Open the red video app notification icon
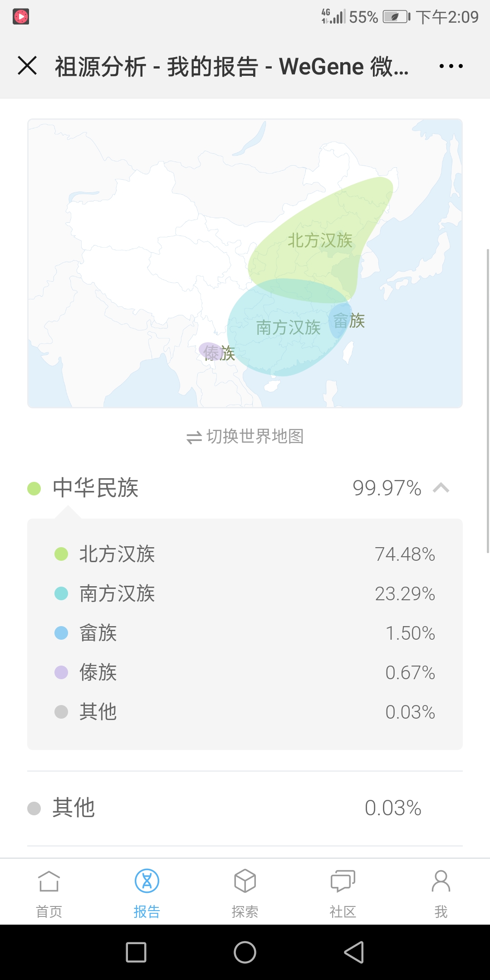 coord(21,17)
